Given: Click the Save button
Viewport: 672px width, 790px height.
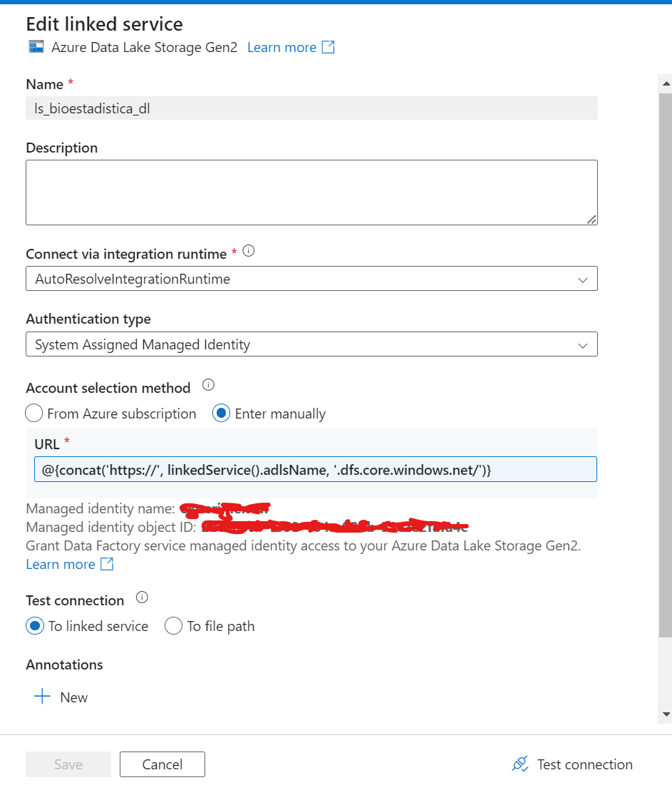Looking at the screenshot, I should pos(68,764).
